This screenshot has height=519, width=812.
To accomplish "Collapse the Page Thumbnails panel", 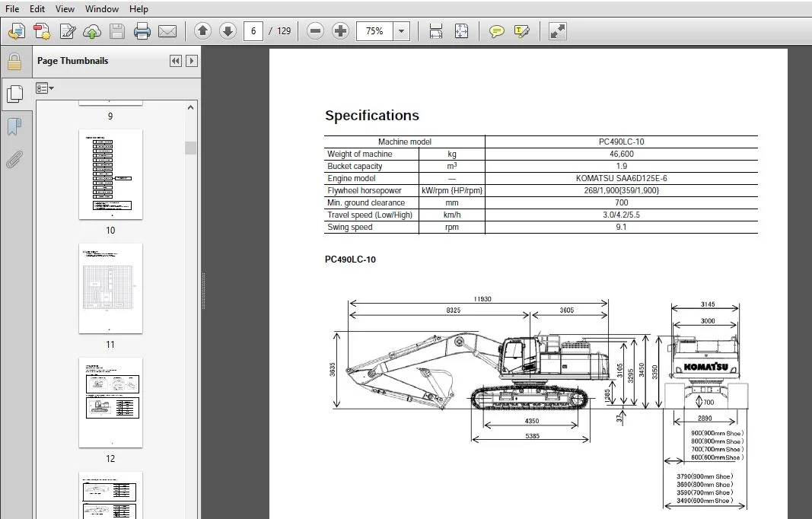I will 176,61.
